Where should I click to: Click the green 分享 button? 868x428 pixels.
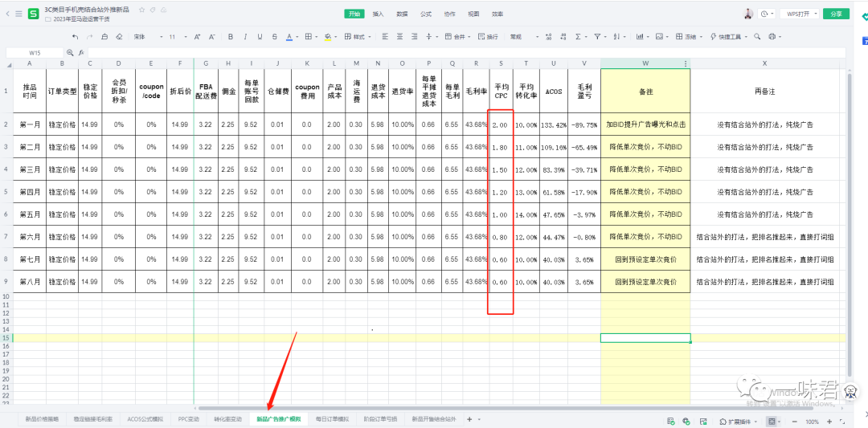coord(837,14)
